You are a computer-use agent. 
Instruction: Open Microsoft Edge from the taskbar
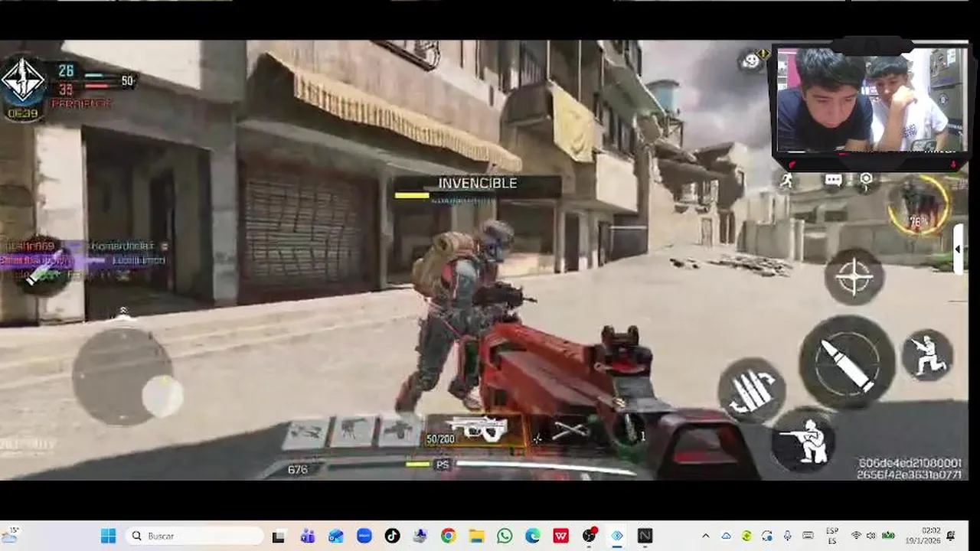(x=533, y=536)
